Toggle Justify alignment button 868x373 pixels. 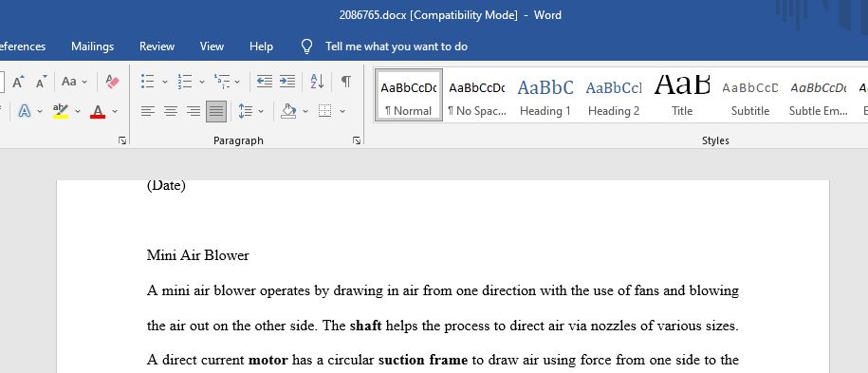[216, 111]
